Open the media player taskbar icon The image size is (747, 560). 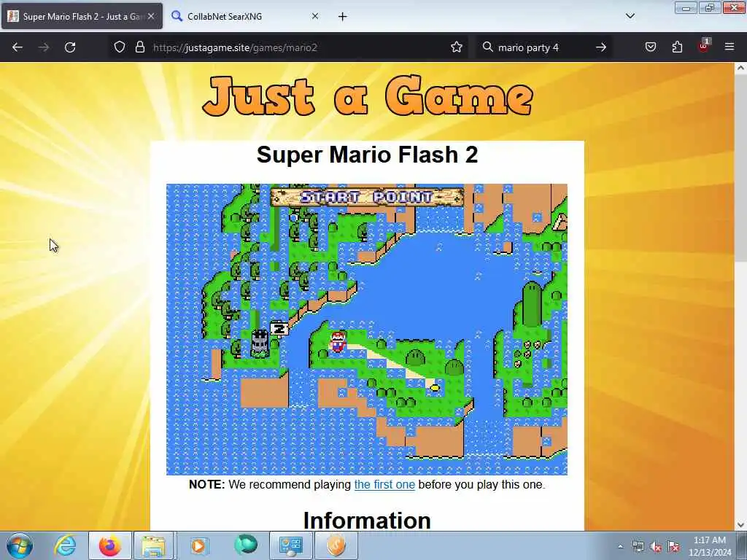[199, 545]
